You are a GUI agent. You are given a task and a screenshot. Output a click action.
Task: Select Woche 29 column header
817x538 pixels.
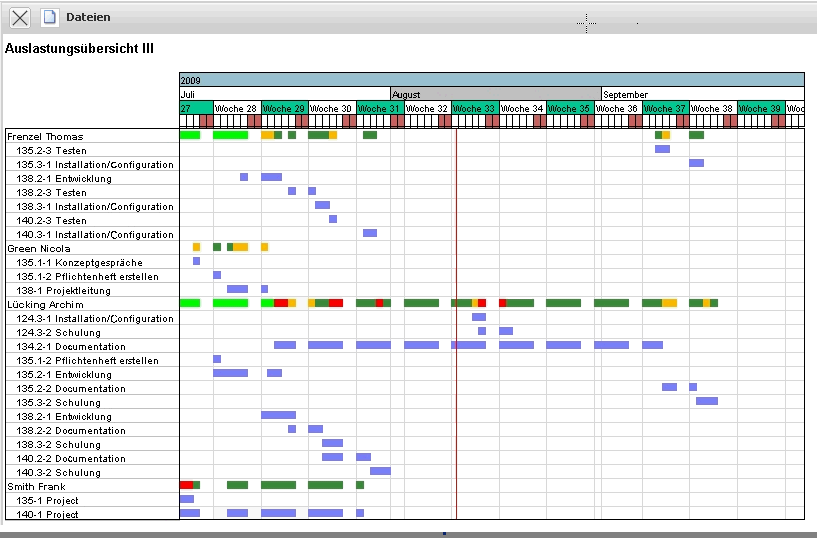(x=284, y=108)
